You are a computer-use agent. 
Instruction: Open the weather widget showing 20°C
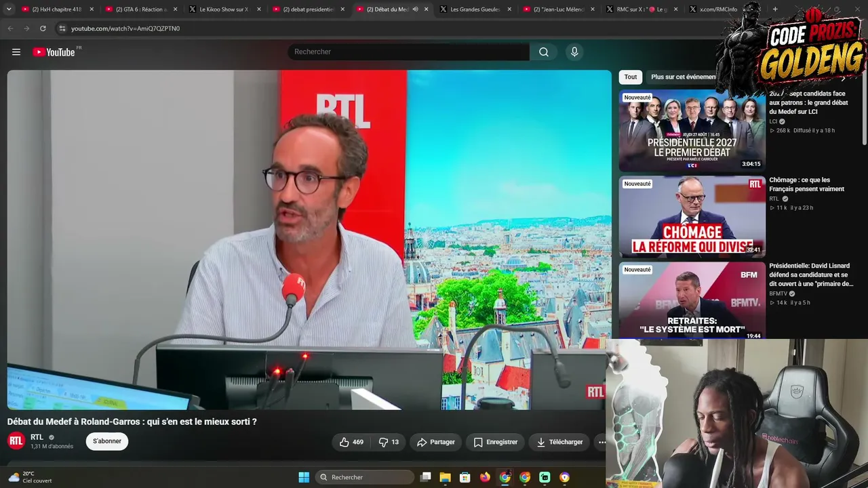pos(31,477)
